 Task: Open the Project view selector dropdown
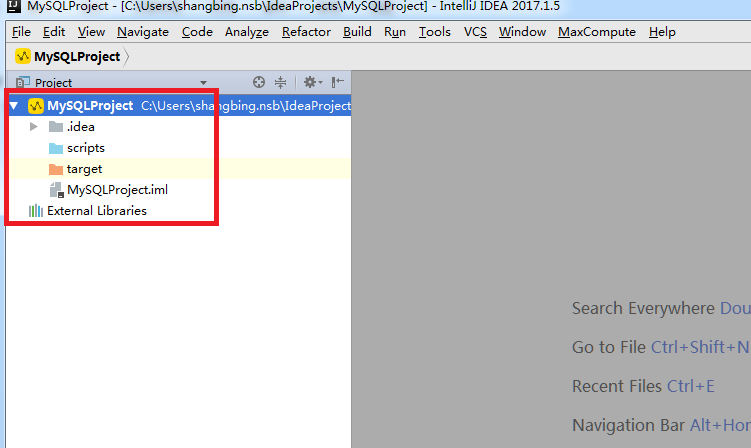[x=203, y=83]
